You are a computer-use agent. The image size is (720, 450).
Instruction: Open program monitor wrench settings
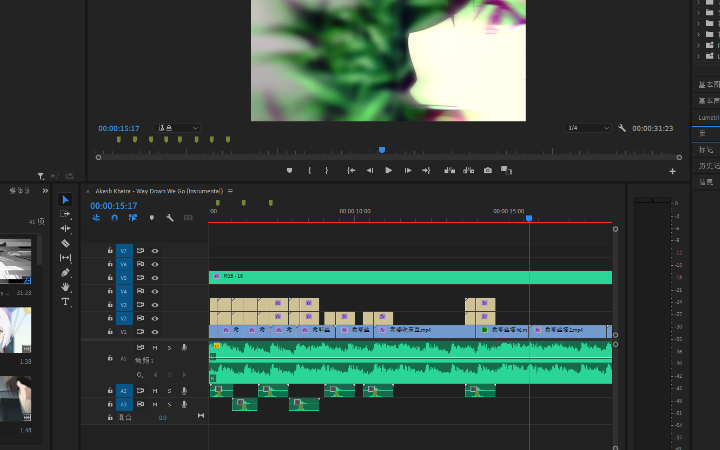tap(622, 128)
